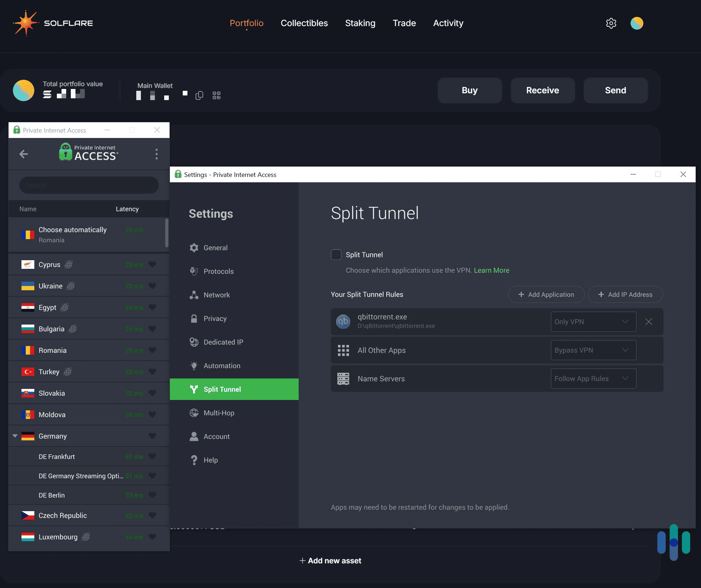The height and width of the screenshot is (588, 701).
Task: Collapse the Germany server group
Action: point(15,436)
